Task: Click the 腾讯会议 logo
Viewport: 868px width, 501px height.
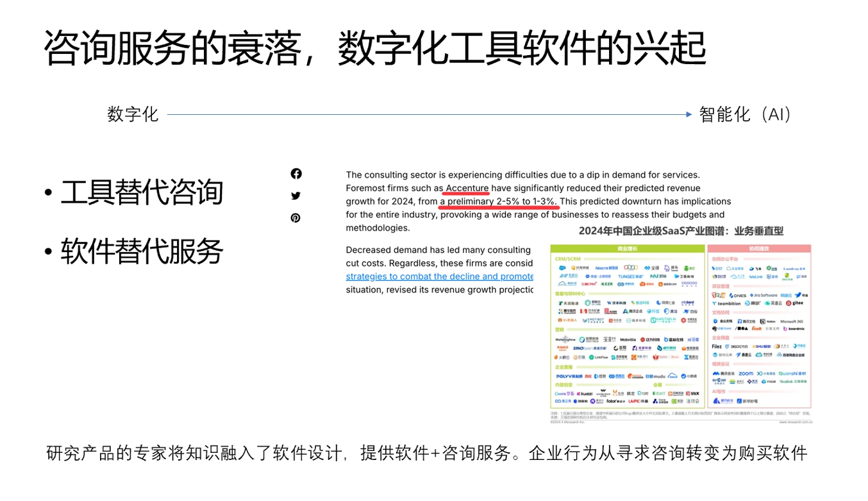Action: tap(724, 373)
